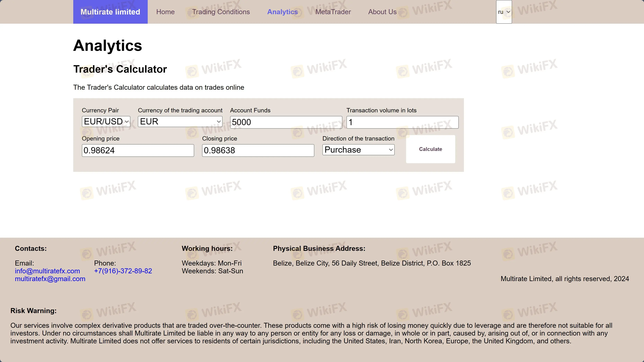The height and width of the screenshot is (362, 644).
Task: Open the About Us page
Action: click(382, 12)
